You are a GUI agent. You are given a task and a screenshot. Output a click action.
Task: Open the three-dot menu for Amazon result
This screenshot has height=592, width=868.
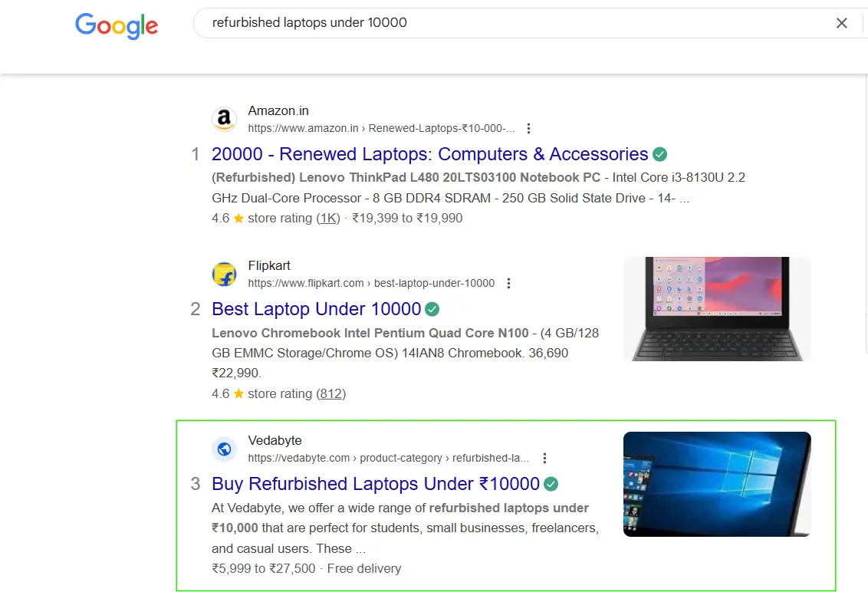[x=528, y=129]
